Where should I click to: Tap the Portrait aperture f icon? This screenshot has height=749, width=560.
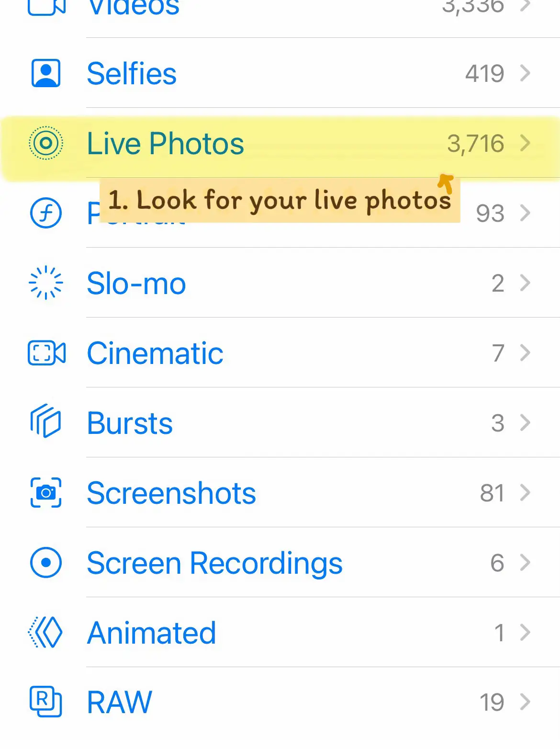click(46, 213)
